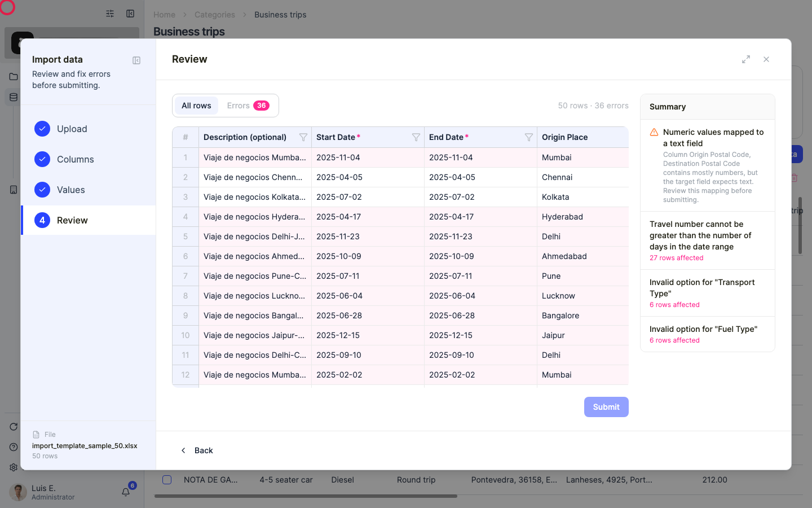Open filter for Description column

pos(303,137)
